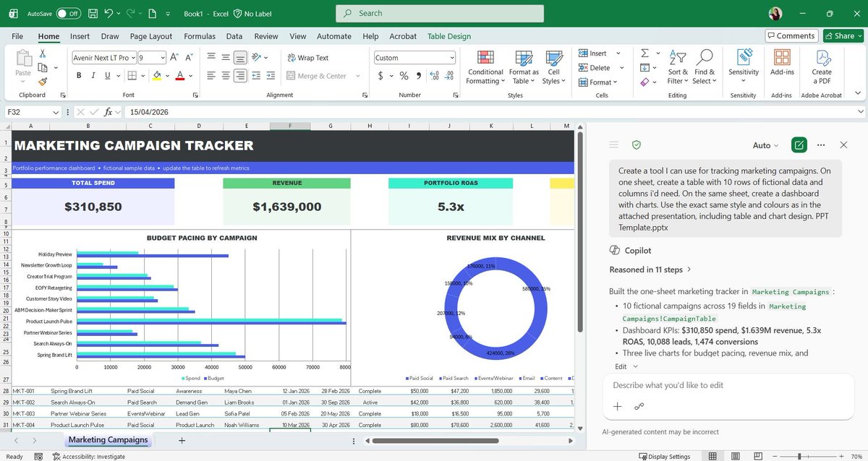Click Decrease Font Size icon

pyautogui.click(x=190, y=58)
